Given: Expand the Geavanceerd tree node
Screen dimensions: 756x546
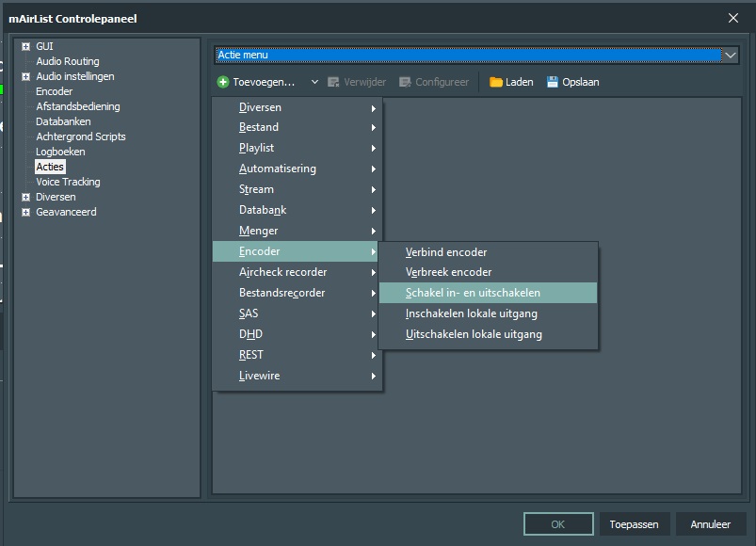Looking at the screenshot, I should pos(26,212).
